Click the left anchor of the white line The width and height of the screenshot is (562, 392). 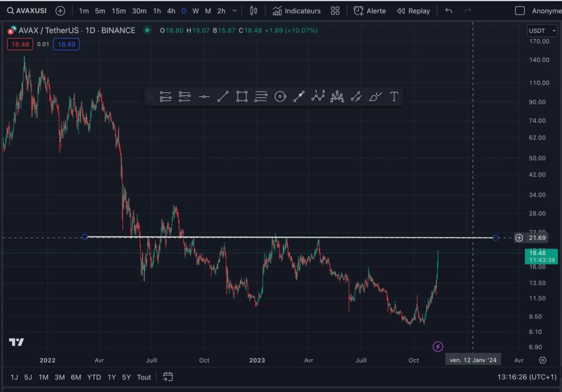85,237
